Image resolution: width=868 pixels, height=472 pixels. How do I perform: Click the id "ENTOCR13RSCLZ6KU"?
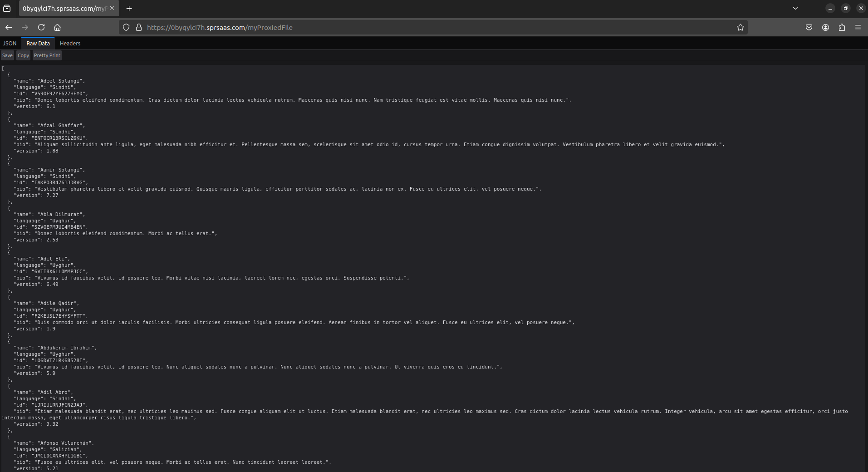pyautogui.click(x=60, y=138)
